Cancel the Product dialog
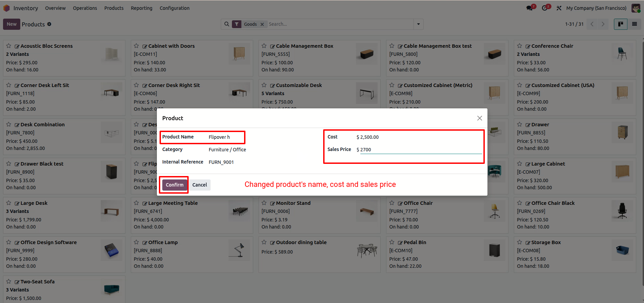 [199, 185]
